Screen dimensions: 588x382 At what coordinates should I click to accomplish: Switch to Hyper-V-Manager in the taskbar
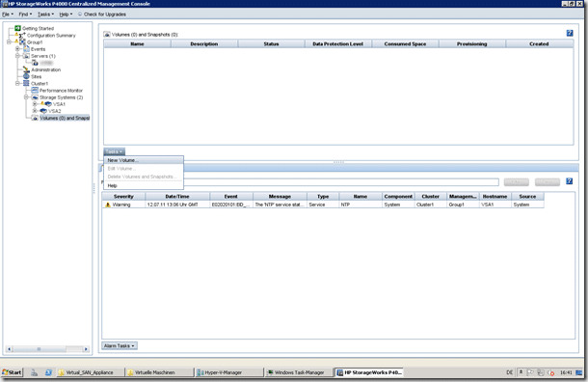(x=228, y=372)
